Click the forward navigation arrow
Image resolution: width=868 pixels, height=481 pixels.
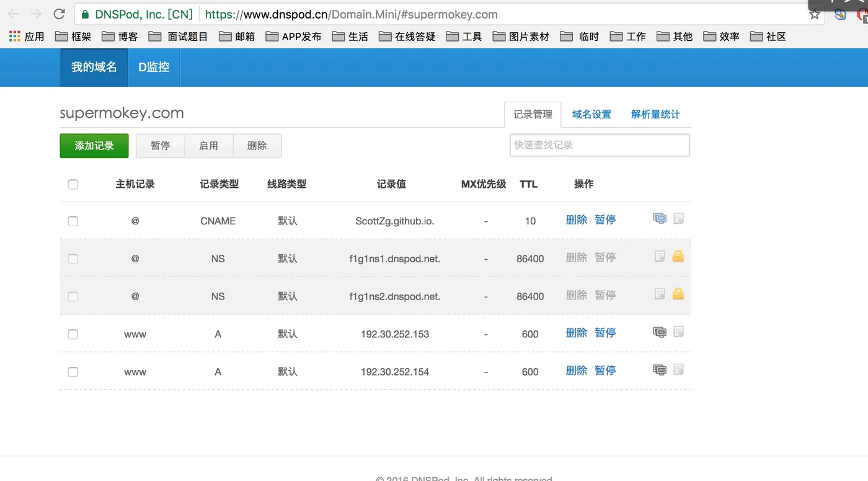pyautogui.click(x=36, y=14)
